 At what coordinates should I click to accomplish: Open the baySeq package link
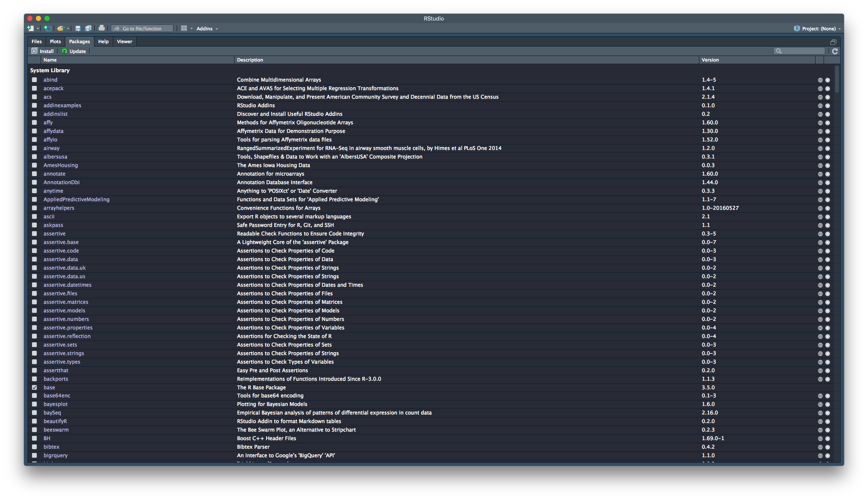pyautogui.click(x=52, y=413)
